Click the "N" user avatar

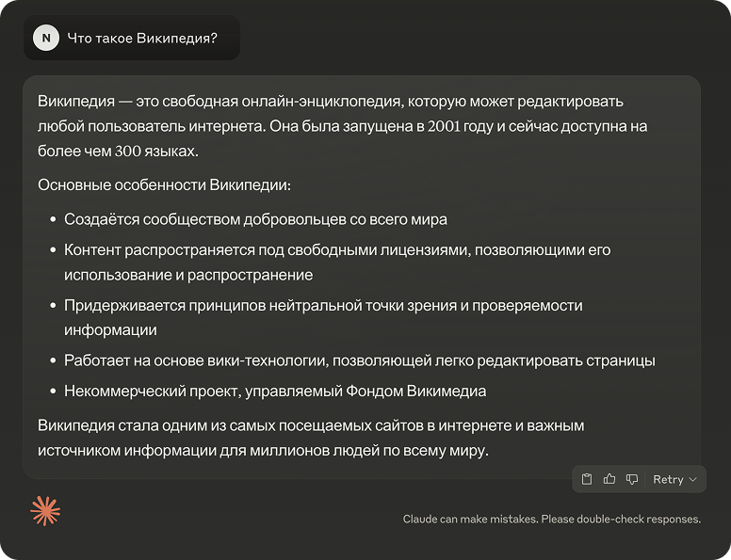pos(45,38)
